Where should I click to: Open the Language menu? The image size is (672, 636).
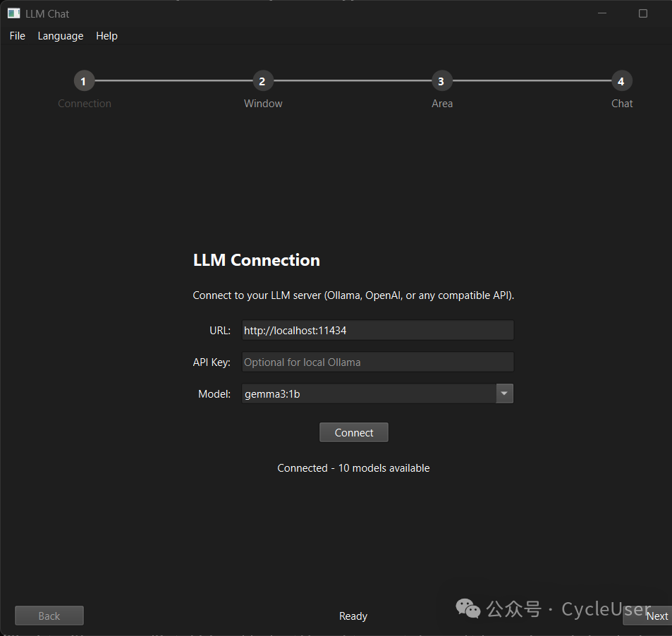click(61, 36)
